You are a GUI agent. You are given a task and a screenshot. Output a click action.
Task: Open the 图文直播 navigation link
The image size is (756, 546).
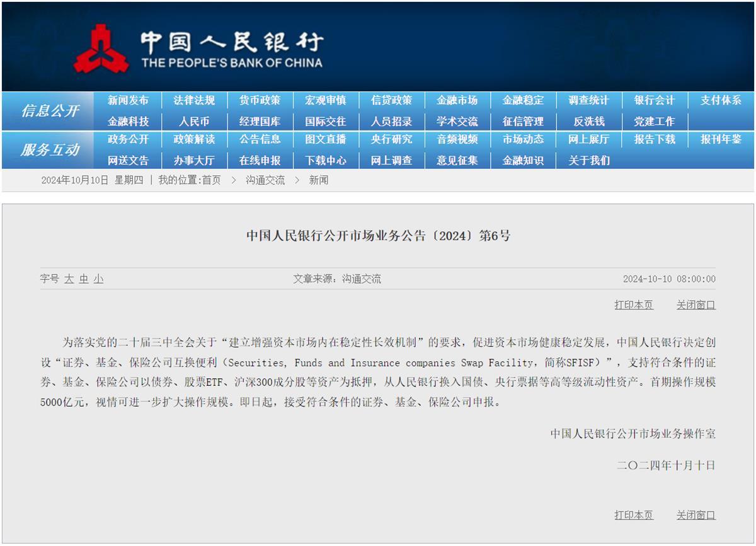325,140
